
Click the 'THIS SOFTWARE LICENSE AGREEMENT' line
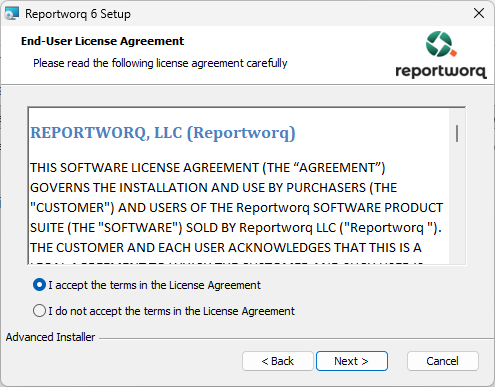click(x=208, y=168)
